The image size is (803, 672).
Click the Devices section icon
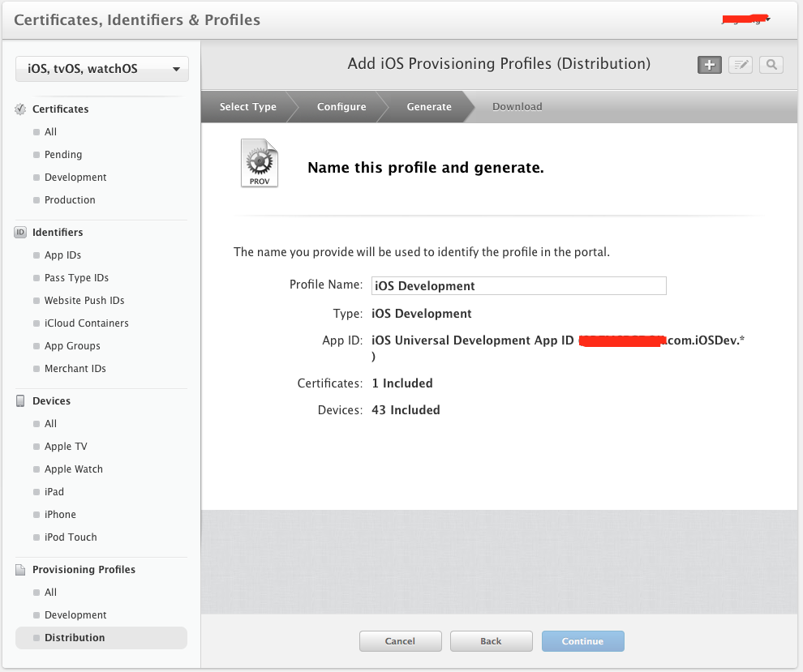click(21, 401)
